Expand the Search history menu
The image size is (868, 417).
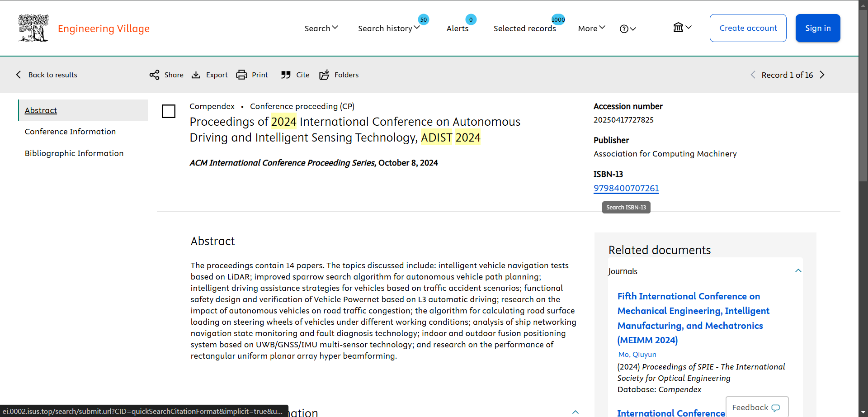pos(389,28)
